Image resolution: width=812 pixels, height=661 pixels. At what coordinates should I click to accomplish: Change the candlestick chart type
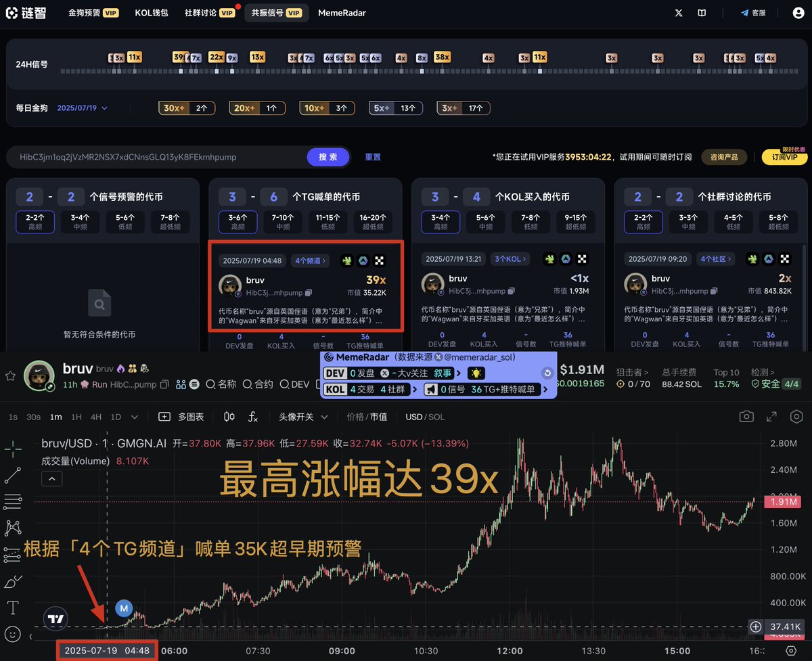pyautogui.click(x=229, y=417)
